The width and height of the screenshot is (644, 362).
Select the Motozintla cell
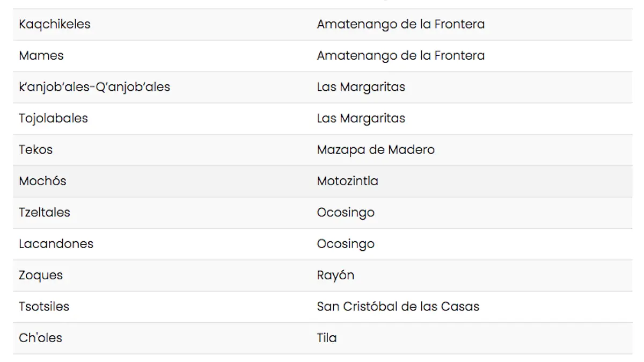347,181
